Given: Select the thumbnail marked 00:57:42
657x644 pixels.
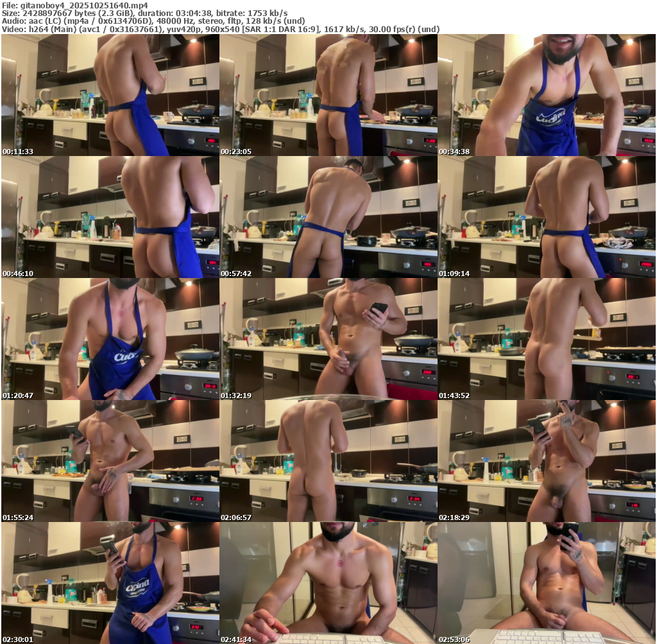Looking at the screenshot, I should coord(328,217).
